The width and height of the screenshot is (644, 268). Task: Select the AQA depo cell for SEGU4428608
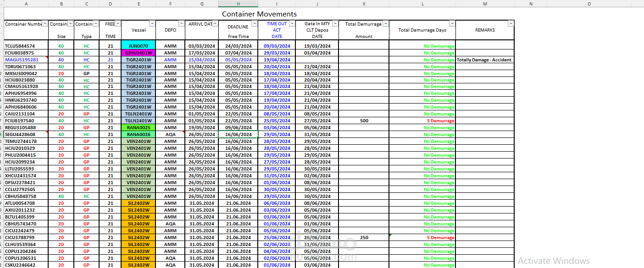[170, 135]
